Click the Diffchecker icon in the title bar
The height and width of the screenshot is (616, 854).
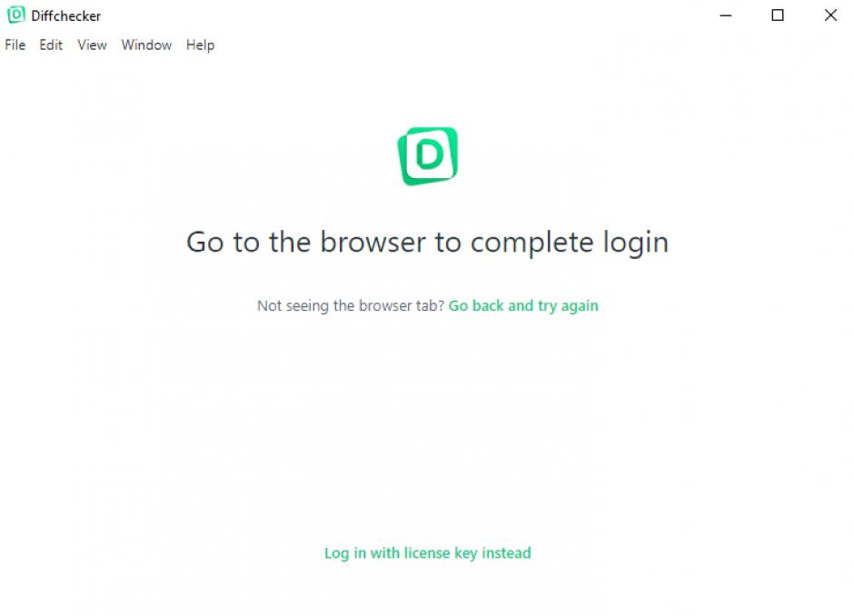15,15
